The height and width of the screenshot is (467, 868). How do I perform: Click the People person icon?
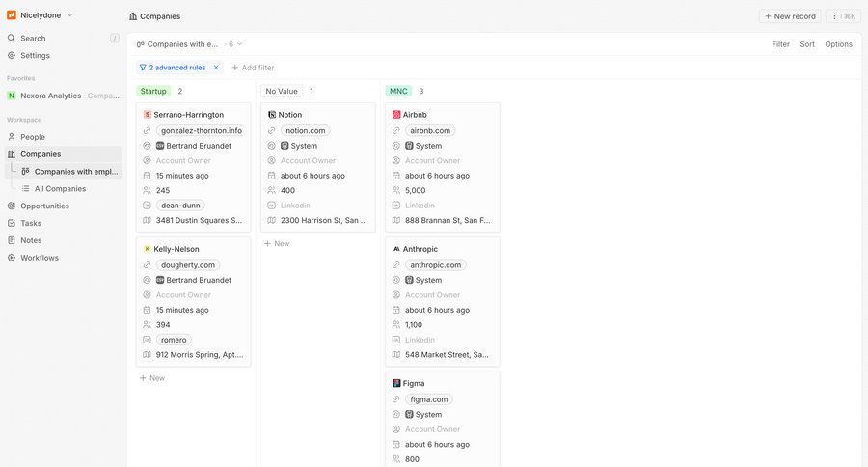[x=11, y=137]
